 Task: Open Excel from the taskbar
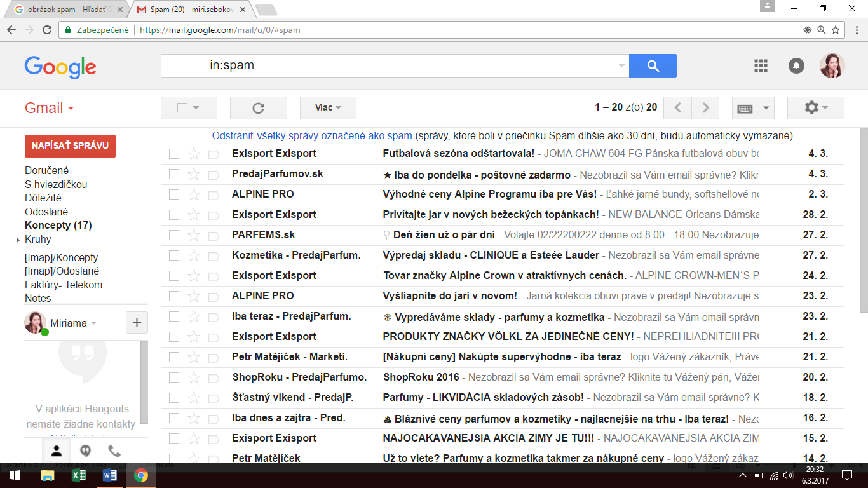[79, 475]
